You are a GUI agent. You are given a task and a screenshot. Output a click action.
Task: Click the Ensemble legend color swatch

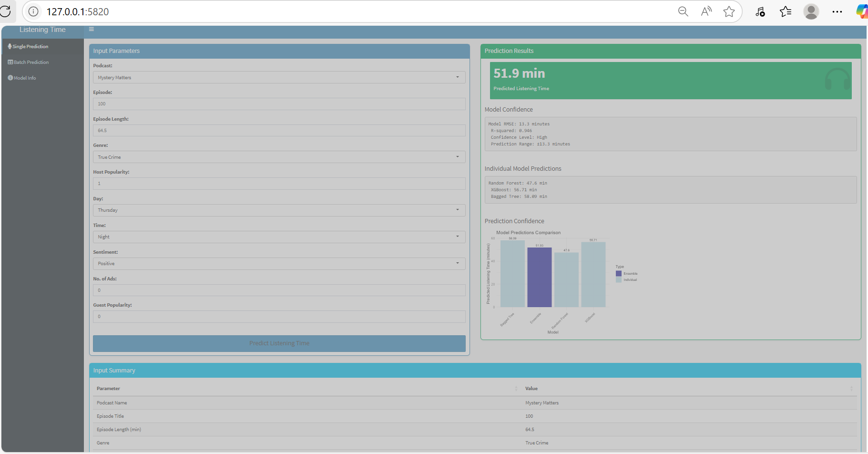point(619,274)
